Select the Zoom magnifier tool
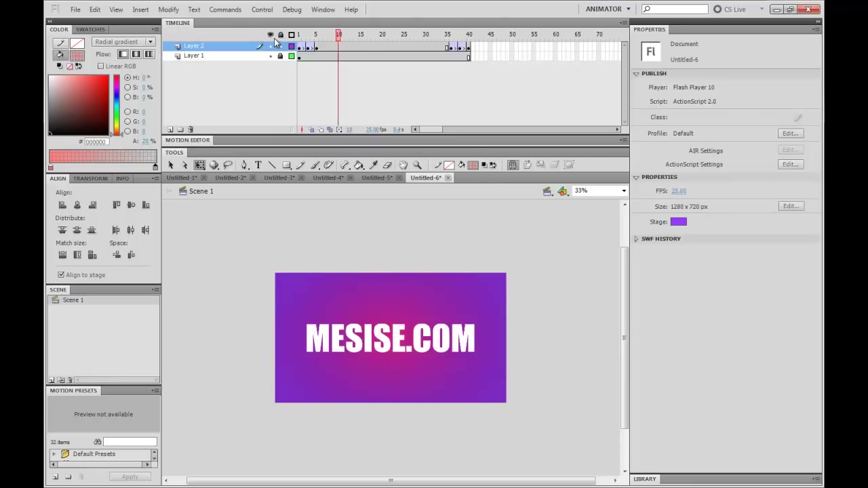This screenshot has height=488, width=868. coord(417,165)
